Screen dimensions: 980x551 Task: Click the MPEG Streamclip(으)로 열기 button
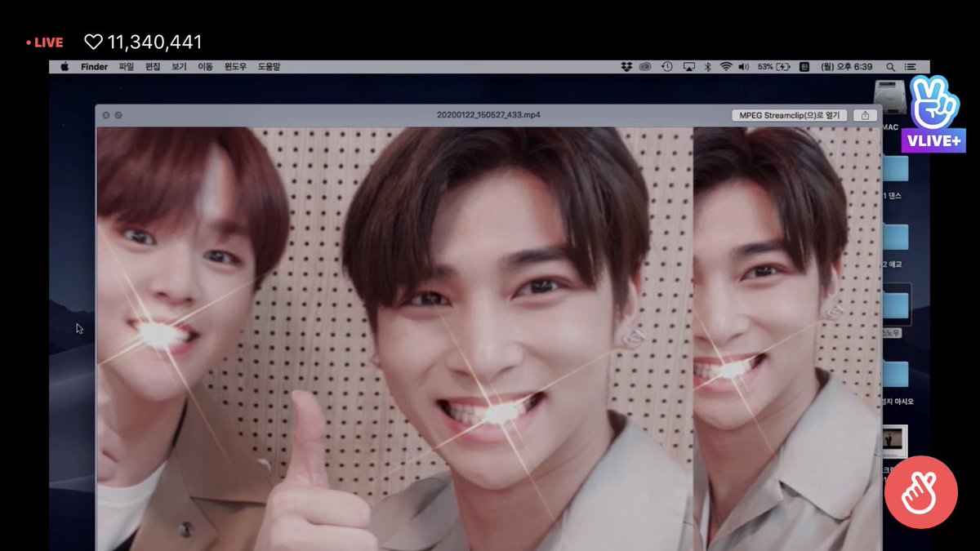click(790, 115)
